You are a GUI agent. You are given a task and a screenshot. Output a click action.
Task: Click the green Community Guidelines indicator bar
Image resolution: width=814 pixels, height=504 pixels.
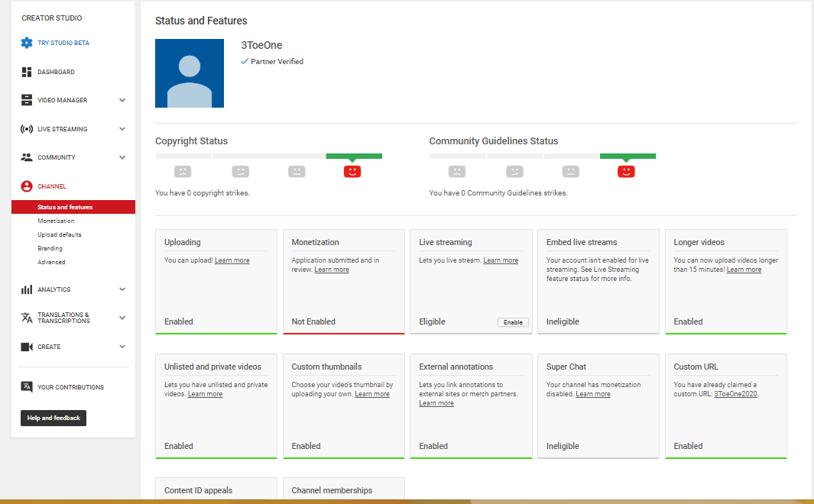point(628,156)
